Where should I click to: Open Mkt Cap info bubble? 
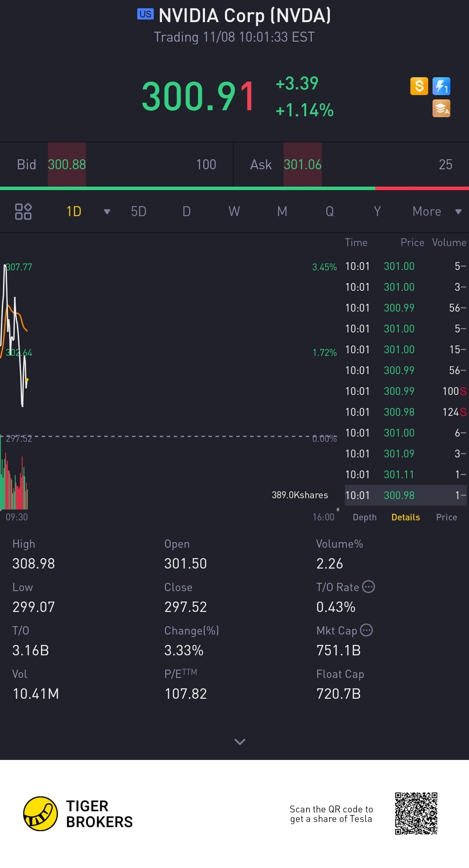tap(367, 630)
